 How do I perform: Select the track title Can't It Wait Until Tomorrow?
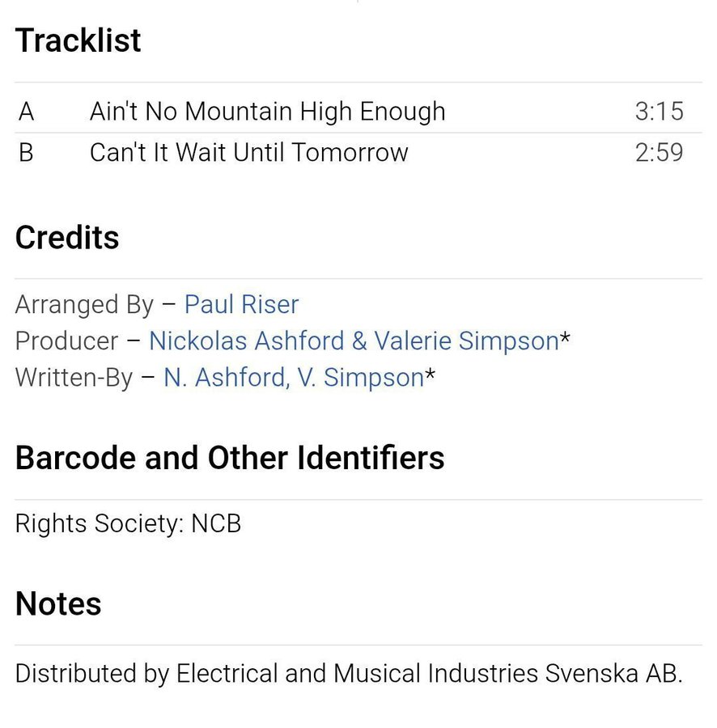coord(248,153)
